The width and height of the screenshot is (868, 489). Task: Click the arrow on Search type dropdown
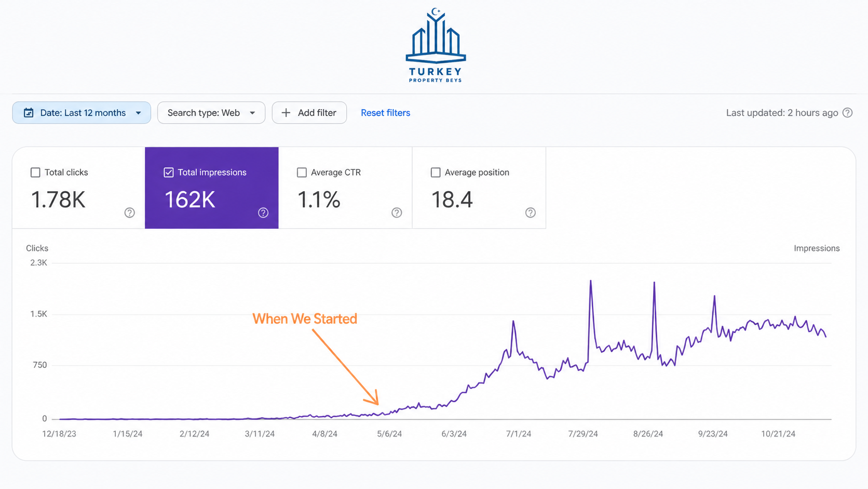[252, 113]
